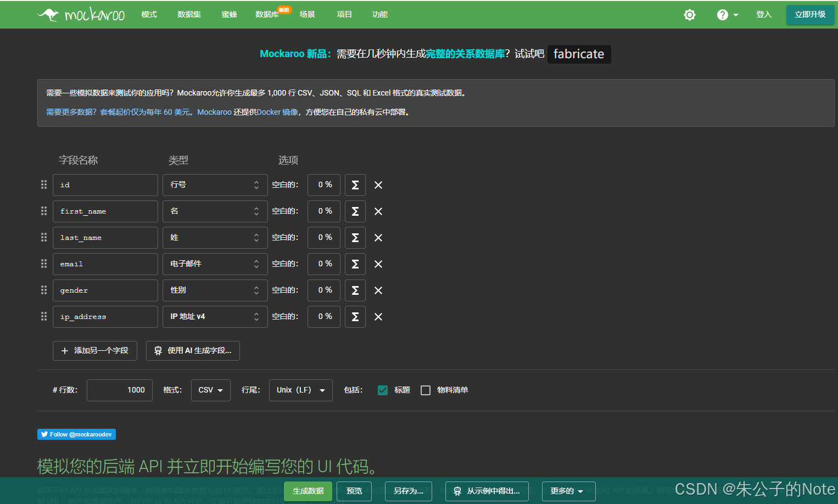Click the sigma formula icon for last_name

coord(355,238)
